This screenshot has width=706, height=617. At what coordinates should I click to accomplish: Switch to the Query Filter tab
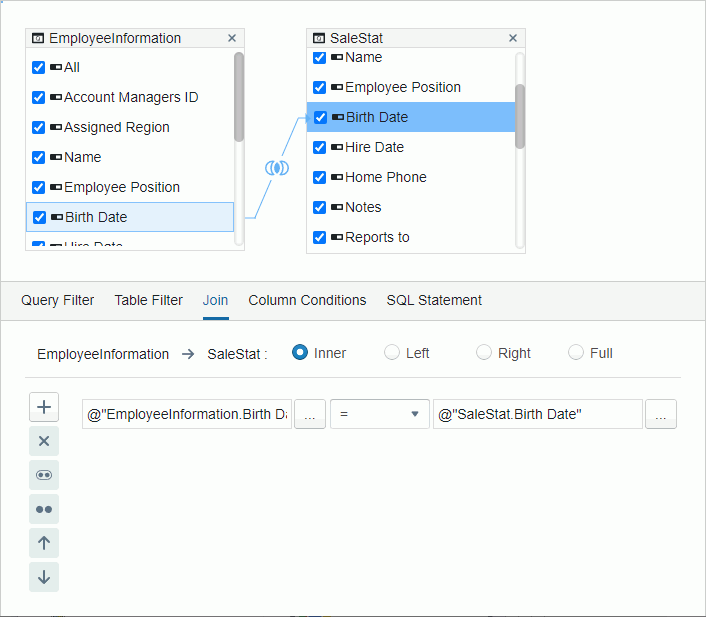point(58,300)
